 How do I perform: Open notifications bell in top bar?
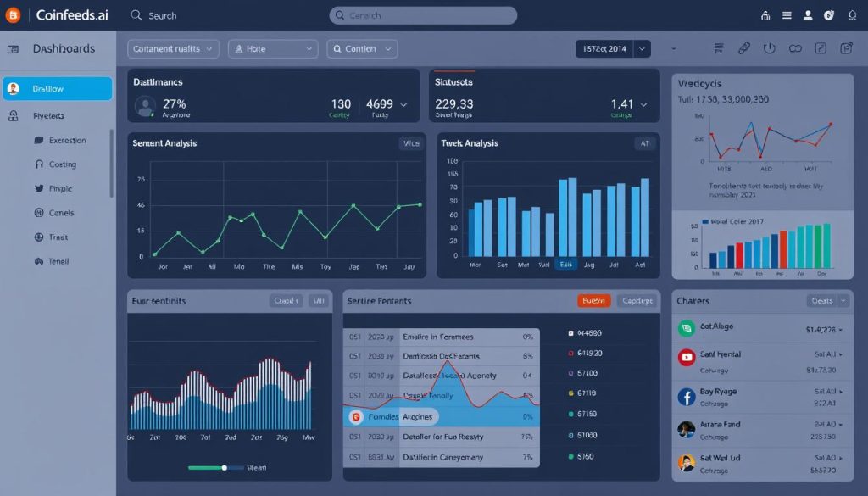tap(853, 15)
